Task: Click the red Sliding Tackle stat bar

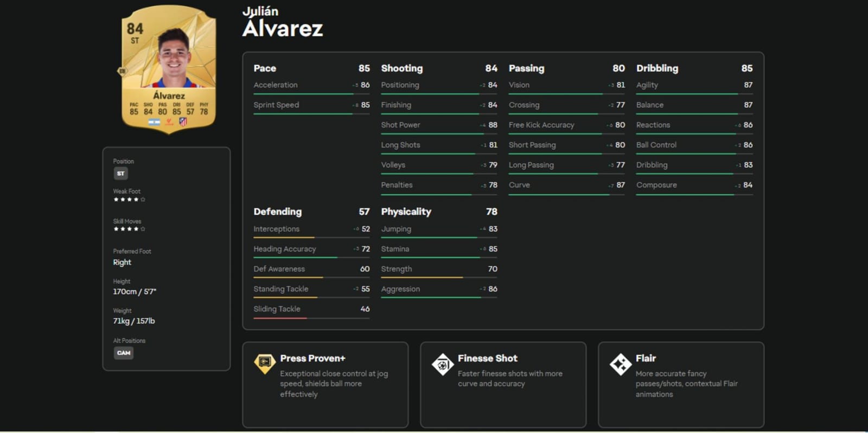Action: click(279, 319)
